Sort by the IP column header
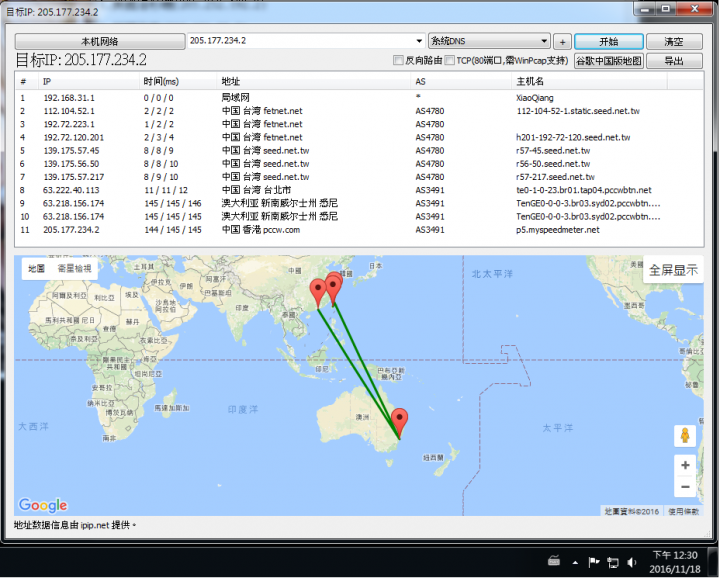 [88, 81]
